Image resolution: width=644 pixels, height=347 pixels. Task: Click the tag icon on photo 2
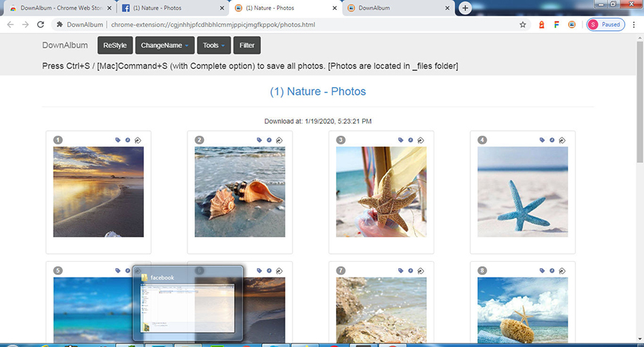tap(259, 140)
